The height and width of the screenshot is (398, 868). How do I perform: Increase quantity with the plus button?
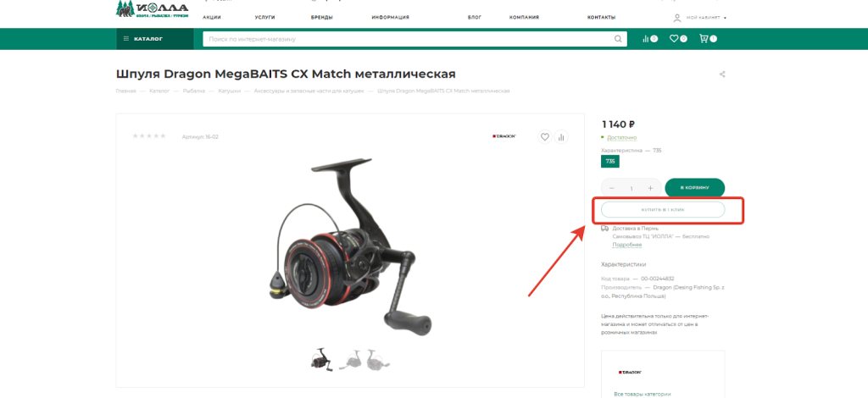[650, 189]
